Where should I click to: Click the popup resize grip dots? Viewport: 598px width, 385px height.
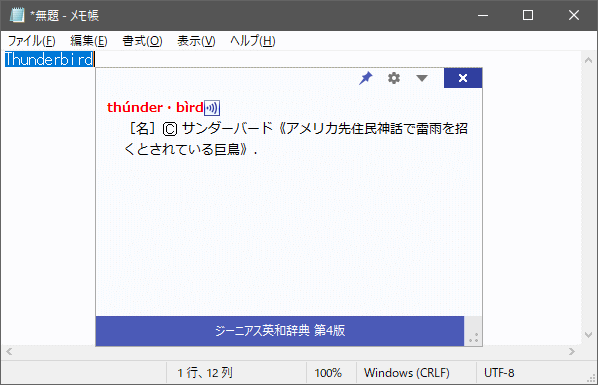click(473, 338)
